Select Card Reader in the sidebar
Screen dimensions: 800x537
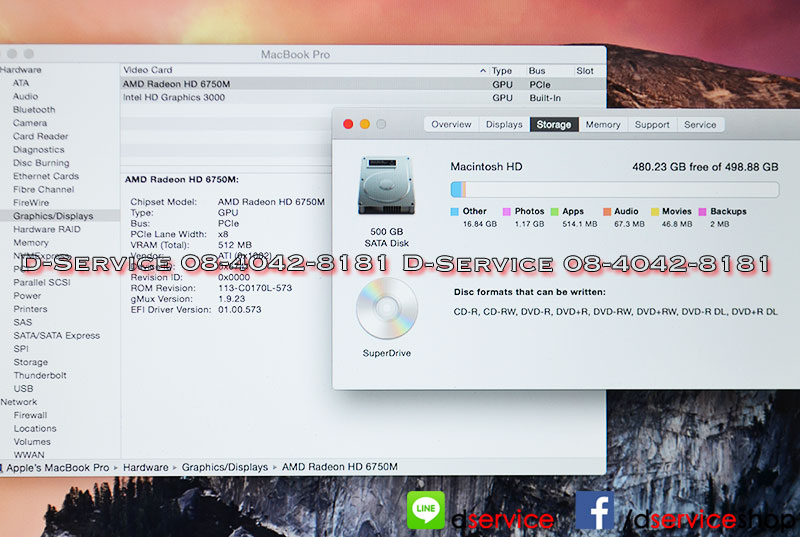pyautogui.click(x=41, y=136)
